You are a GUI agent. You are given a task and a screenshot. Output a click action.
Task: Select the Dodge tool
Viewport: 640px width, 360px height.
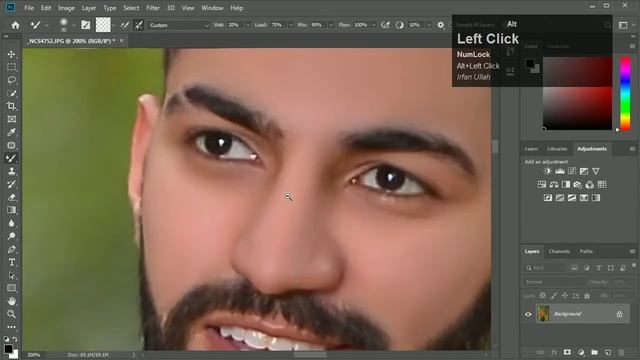point(11,236)
